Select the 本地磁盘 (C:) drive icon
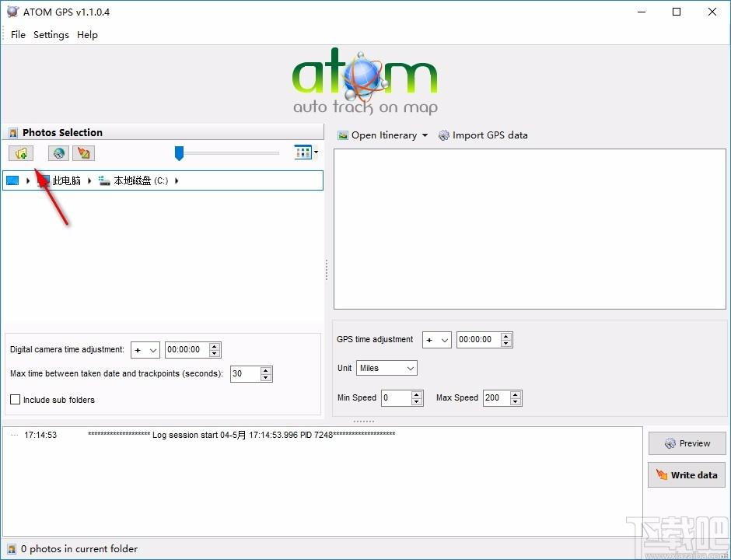Viewport: 731px width, 560px height. pos(104,180)
